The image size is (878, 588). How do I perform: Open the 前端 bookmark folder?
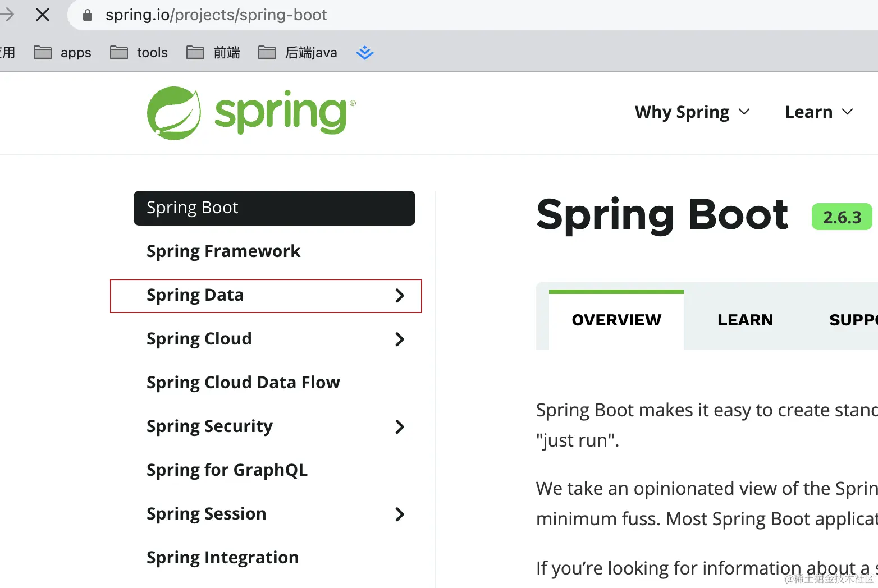(213, 53)
